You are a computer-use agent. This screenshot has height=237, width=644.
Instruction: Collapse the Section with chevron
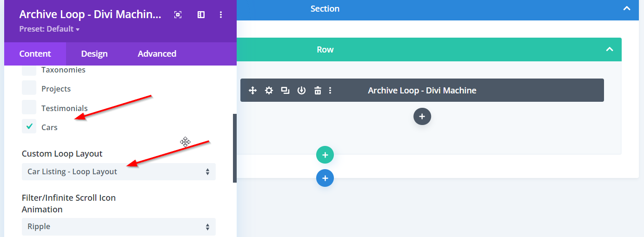pyautogui.click(x=627, y=8)
